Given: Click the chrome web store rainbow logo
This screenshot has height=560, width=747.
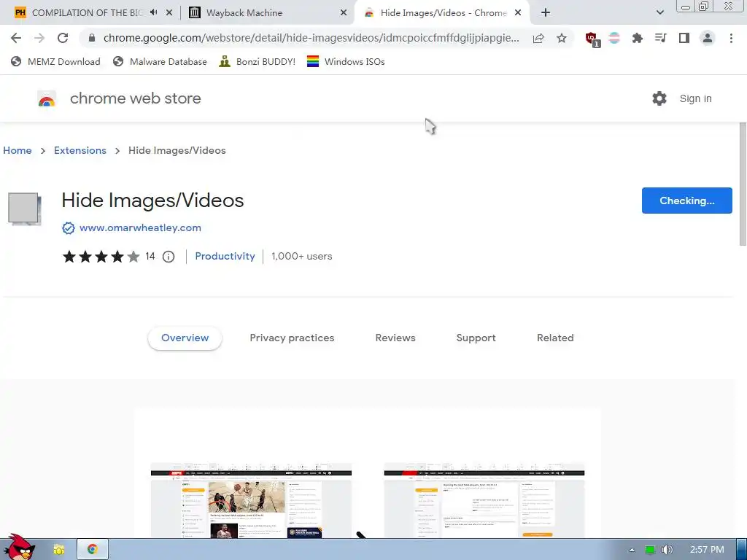Looking at the screenshot, I should click(x=47, y=98).
